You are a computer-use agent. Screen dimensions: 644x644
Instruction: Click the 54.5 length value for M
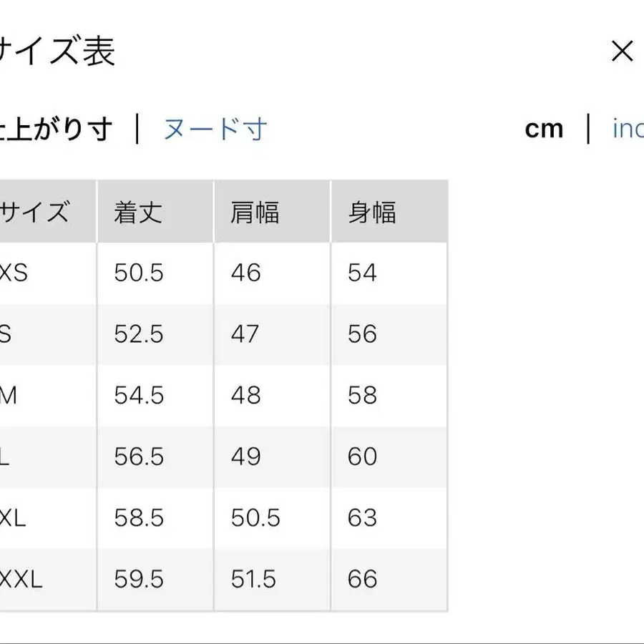tap(139, 395)
